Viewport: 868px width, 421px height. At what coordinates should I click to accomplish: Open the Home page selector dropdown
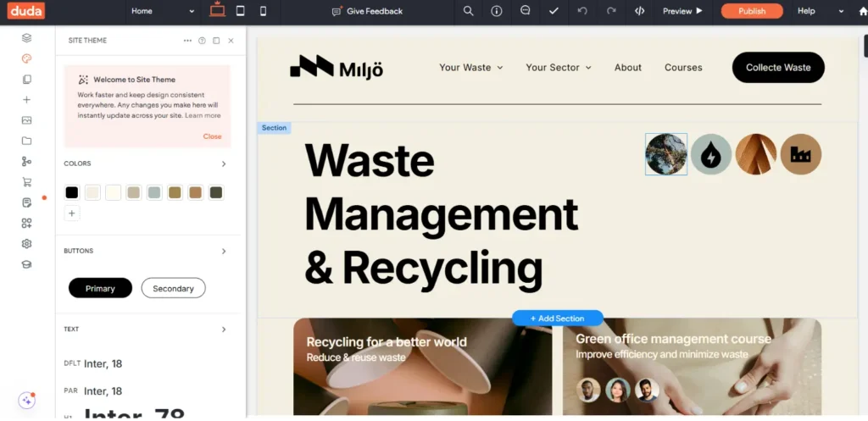coord(163,11)
